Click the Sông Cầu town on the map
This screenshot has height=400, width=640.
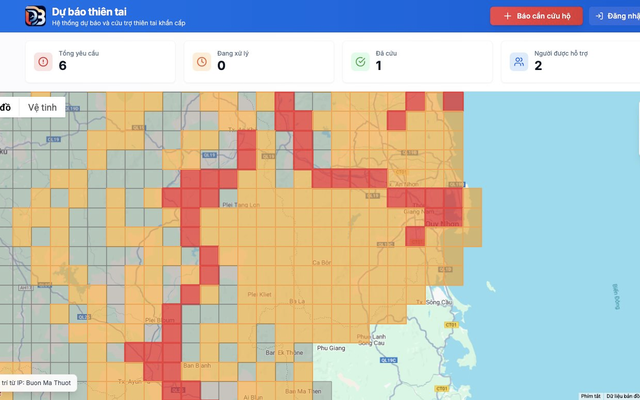(440, 301)
